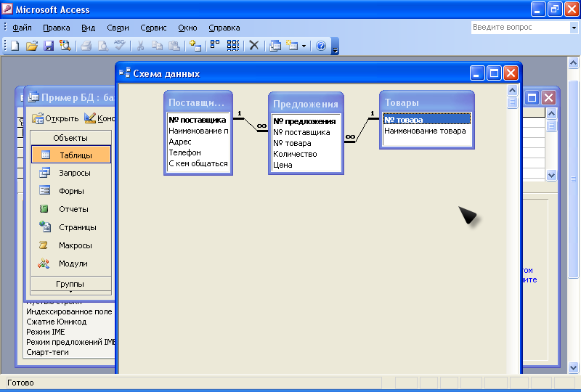Screen dimensions: 581x392
Task: Select field '№ предложения' in Предложения table
Action: pyautogui.click(x=306, y=121)
